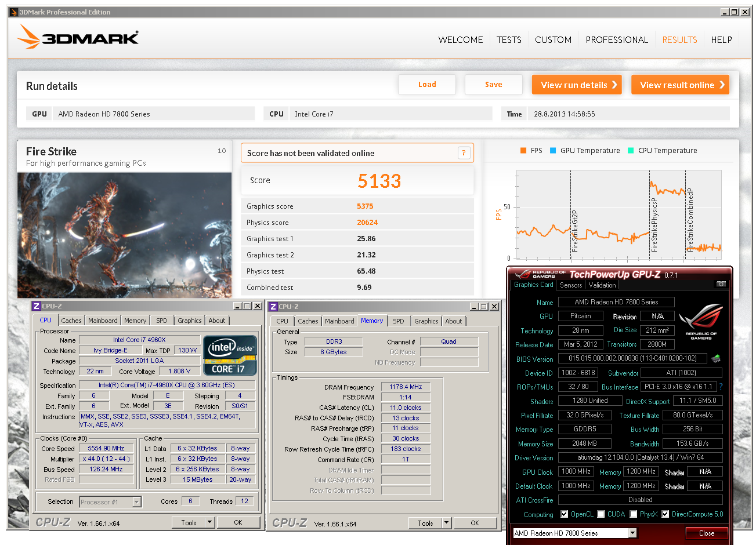Switch to Mainboard tab in left CPU-Z window
This screenshot has width=756, height=549.
coord(103,321)
